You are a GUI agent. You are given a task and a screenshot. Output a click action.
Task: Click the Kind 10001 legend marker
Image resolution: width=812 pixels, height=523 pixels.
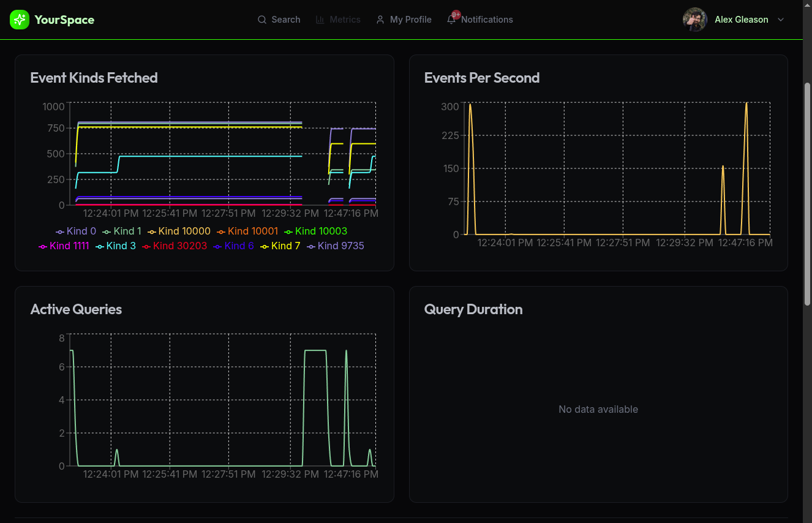click(x=221, y=231)
